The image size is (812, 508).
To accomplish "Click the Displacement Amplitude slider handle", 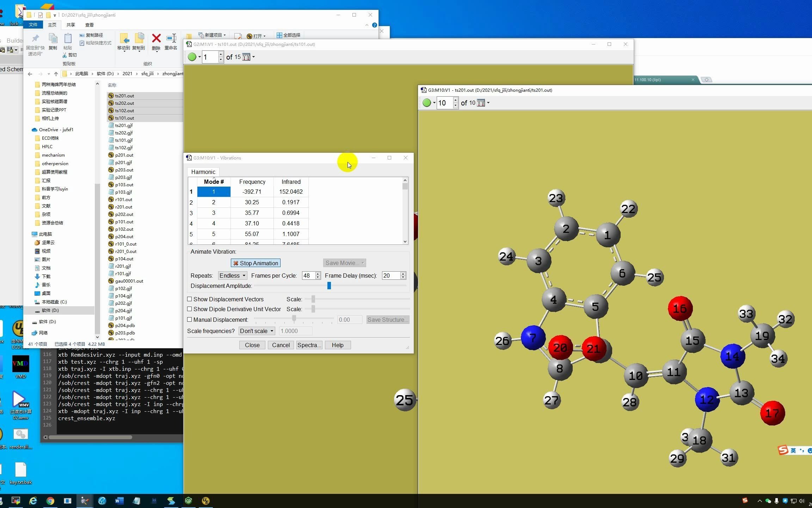I will click(329, 286).
